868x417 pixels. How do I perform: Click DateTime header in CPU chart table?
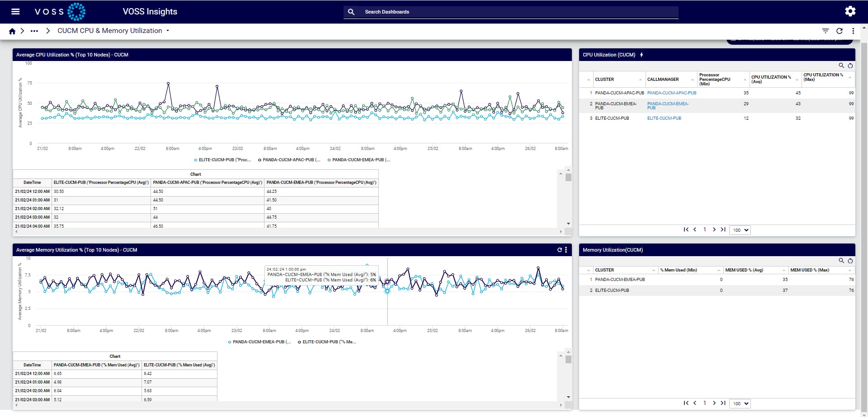32,183
